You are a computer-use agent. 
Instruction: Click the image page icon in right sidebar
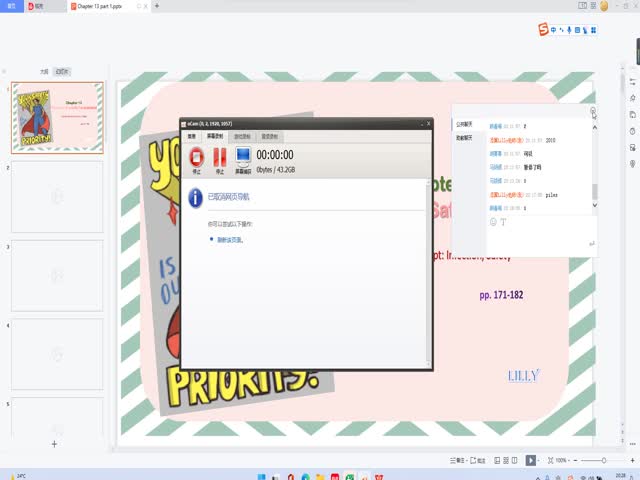tap(633, 147)
